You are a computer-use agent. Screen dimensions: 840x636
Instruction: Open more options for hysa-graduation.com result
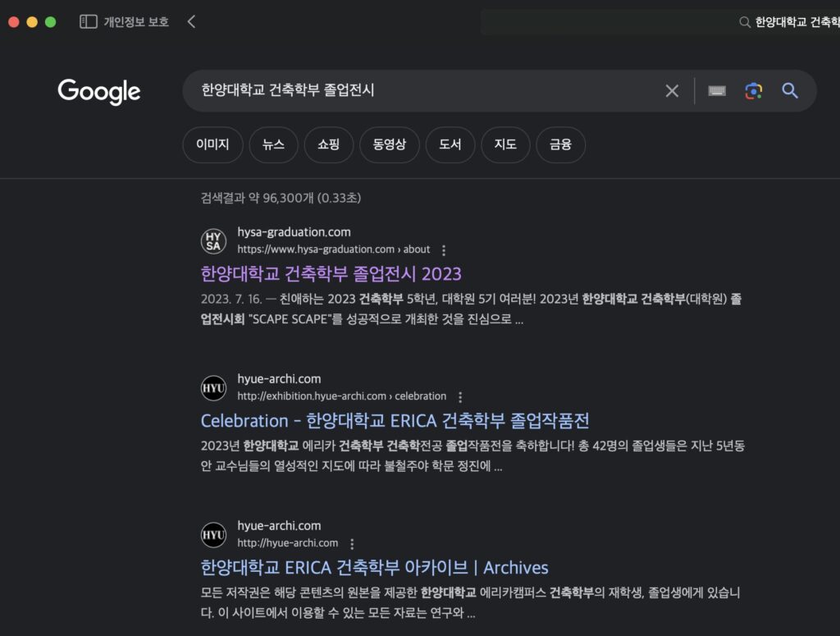pyautogui.click(x=444, y=250)
